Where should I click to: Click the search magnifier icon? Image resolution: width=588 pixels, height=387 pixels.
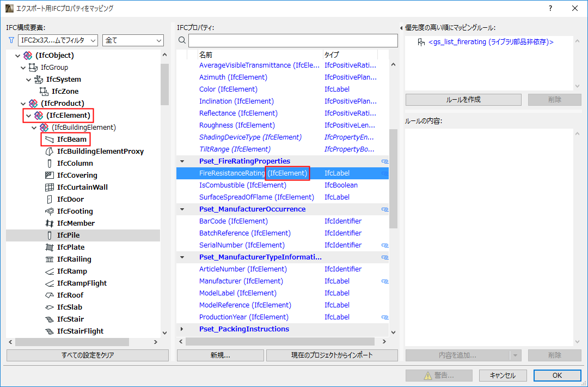coord(182,40)
